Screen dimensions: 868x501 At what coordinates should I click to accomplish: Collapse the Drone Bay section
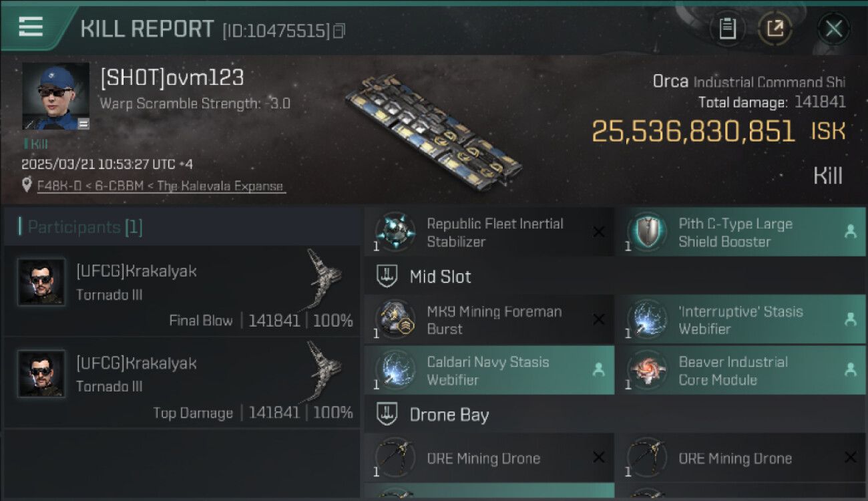pos(387,415)
